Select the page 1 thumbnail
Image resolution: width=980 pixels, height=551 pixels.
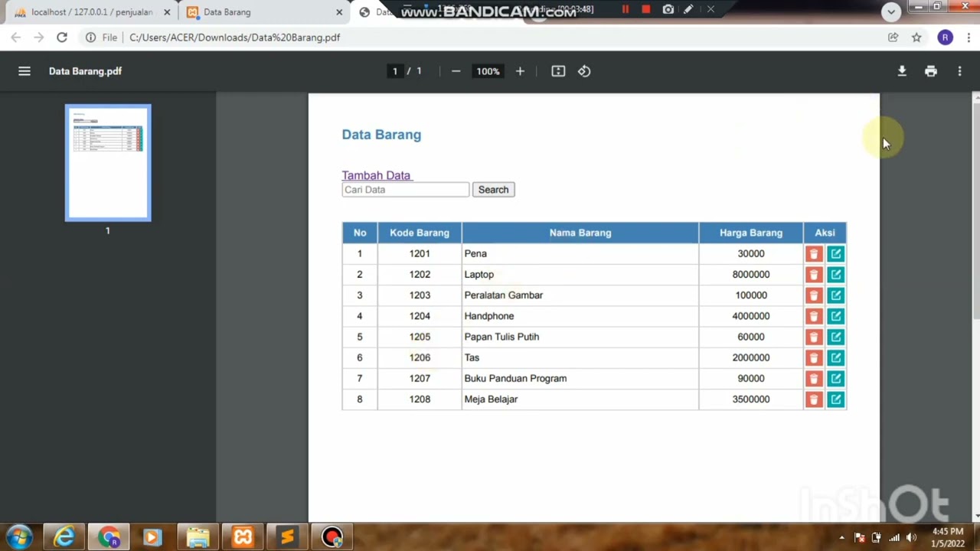(108, 163)
